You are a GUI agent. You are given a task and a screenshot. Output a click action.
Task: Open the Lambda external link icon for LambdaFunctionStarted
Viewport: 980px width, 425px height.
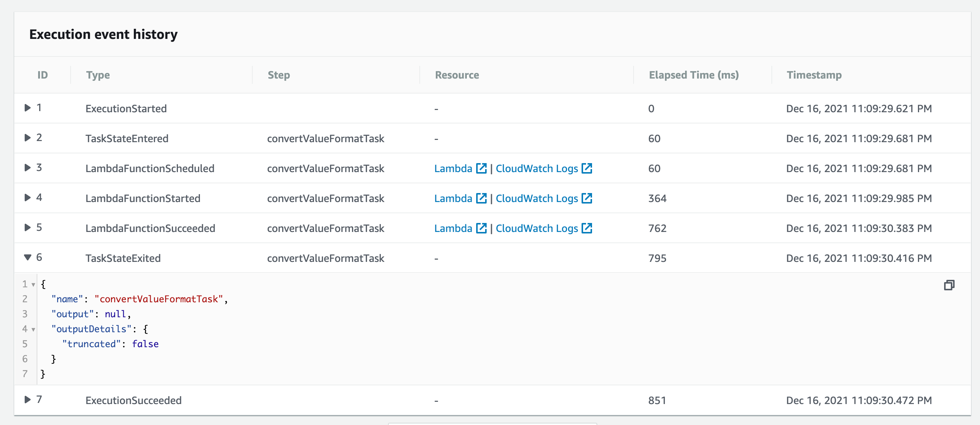coord(481,198)
